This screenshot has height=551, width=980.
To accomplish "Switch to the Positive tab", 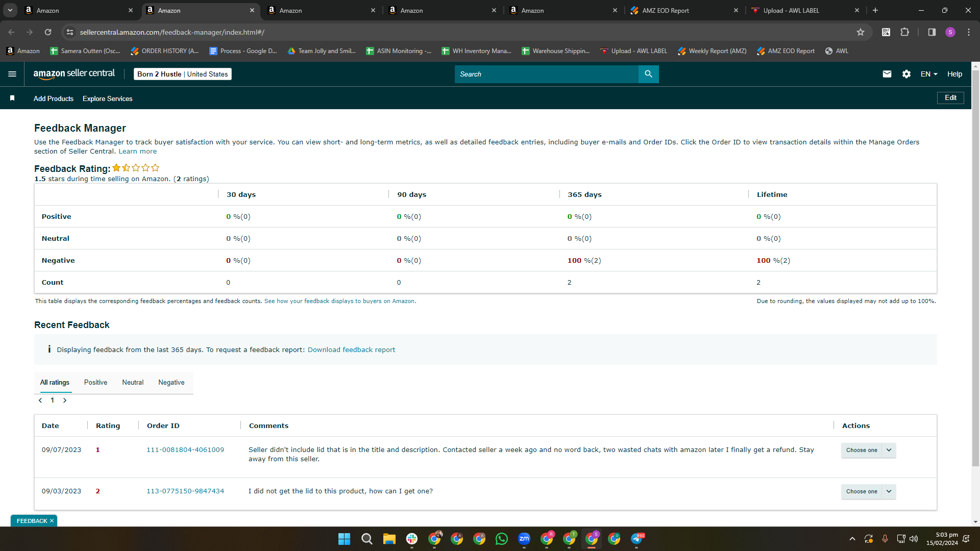I will click(x=95, y=383).
